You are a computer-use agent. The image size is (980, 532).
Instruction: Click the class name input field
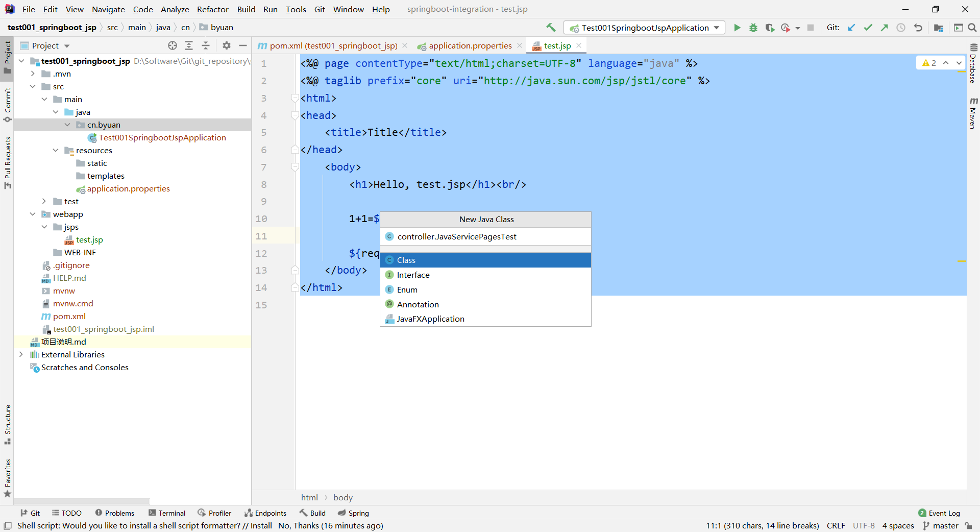tap(485, 236)
